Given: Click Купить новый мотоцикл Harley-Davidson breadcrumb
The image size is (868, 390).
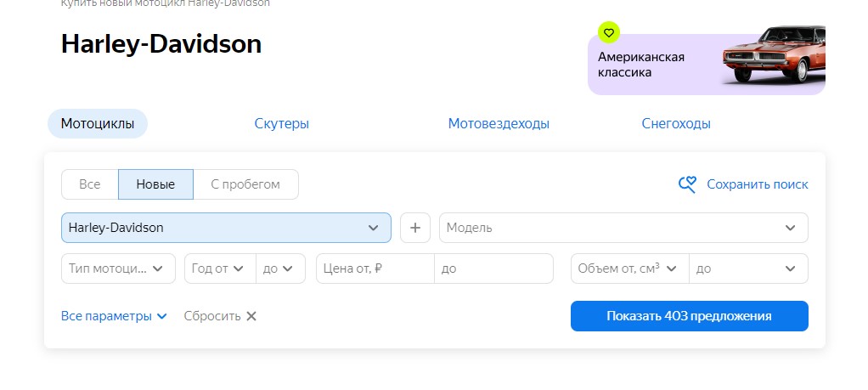Looking at the screenshot, I should click(x=166, y=3).
